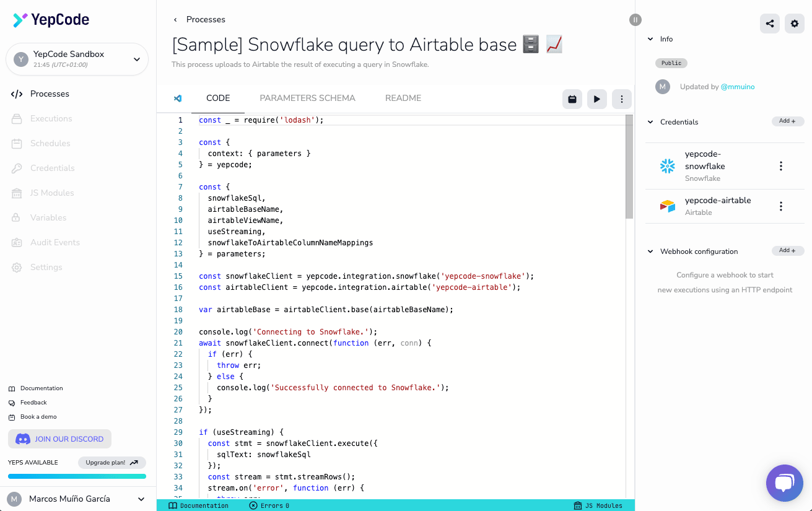This screenshot has width=812, height=511.
Task: Click Add button in Credentials section
Action: pos(788,121)
